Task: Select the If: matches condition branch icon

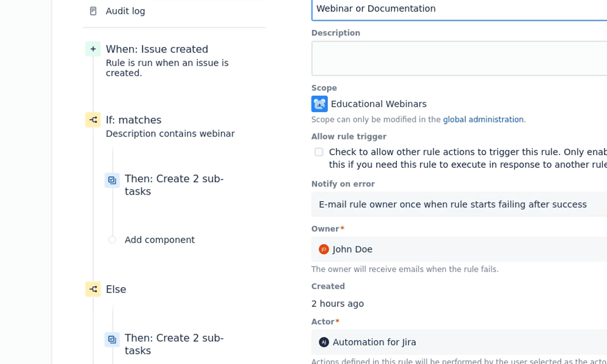Action: [93, 120]
